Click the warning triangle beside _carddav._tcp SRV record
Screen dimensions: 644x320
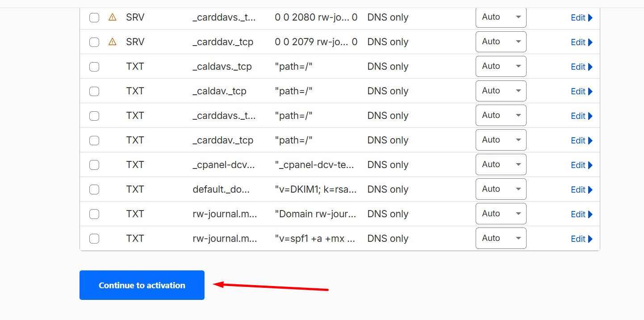(113, 42)
